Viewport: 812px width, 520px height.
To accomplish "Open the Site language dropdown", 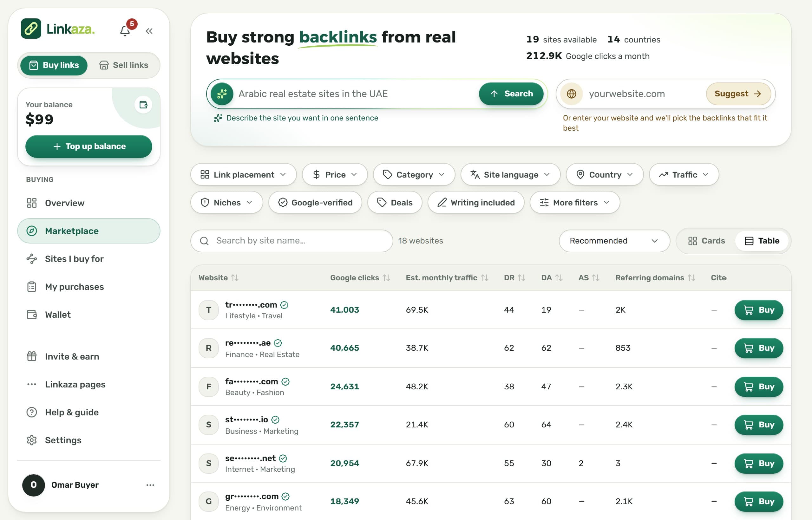I will coord(510,175).
